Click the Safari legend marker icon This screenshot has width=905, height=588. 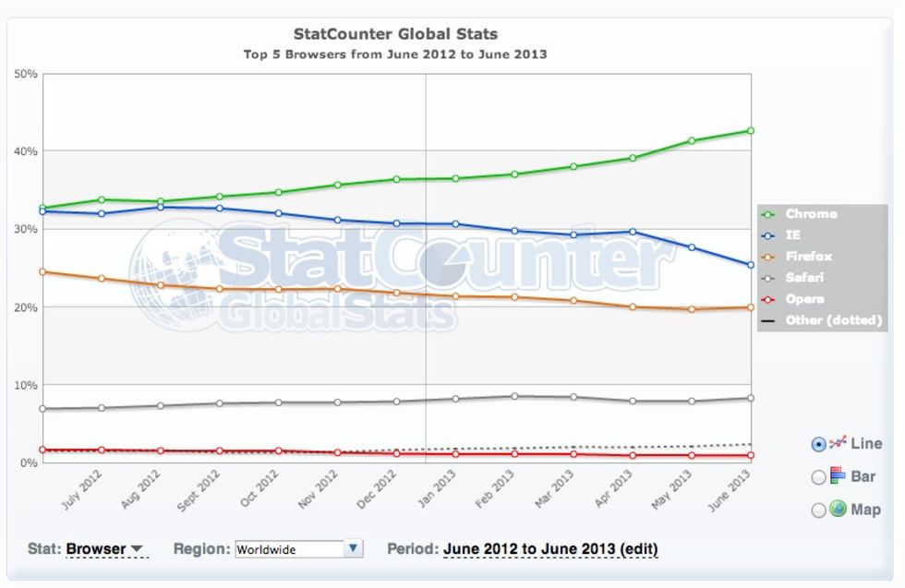point(768,278)
